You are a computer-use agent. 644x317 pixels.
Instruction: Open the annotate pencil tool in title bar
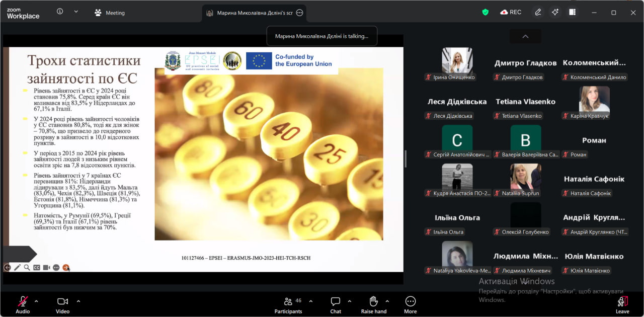pos(538,12)
